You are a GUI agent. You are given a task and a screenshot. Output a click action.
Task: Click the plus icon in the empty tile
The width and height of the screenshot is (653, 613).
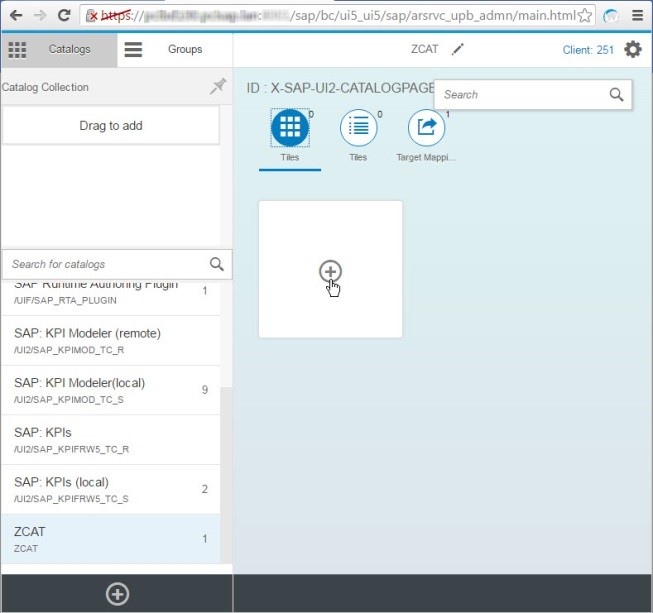[x=330, y=271]
